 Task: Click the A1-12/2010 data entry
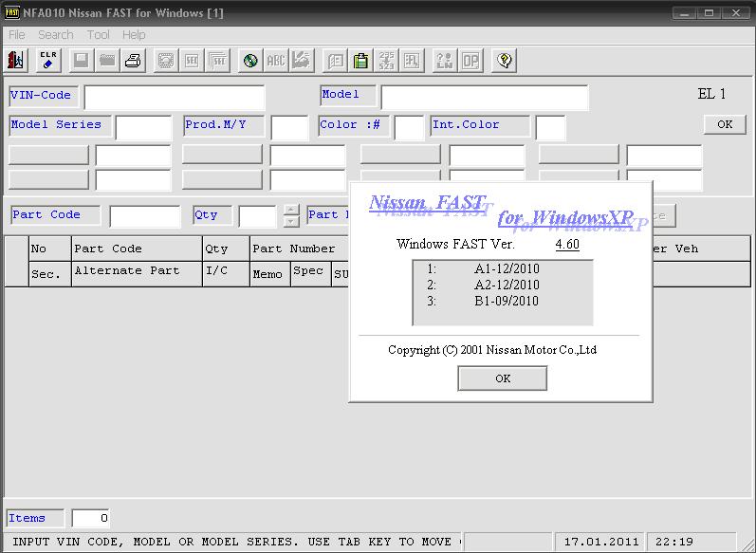pos(507,268)
